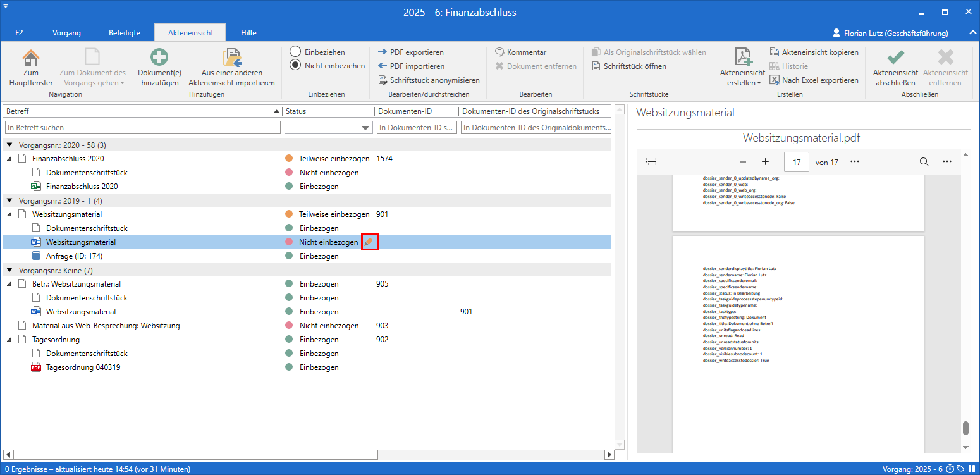The width and height of the screenshot is (980, 475).
Task: Toggle the PDF table of contents icon
Action: point(651,162)
